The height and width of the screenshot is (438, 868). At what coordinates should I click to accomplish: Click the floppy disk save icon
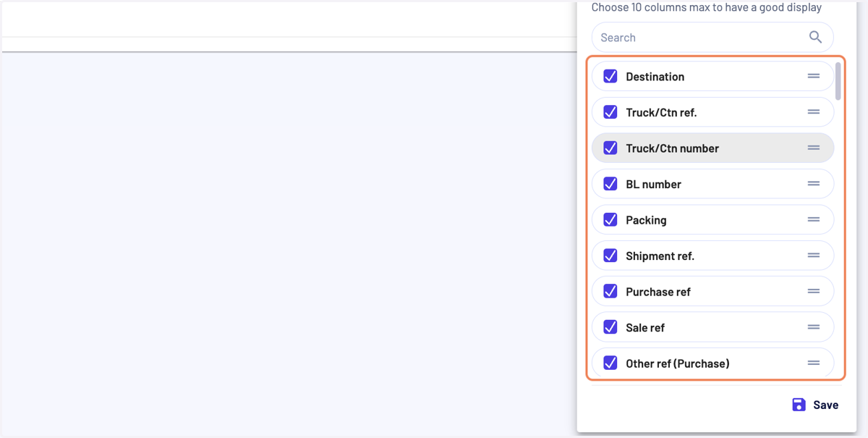click(x=799, y=405)
